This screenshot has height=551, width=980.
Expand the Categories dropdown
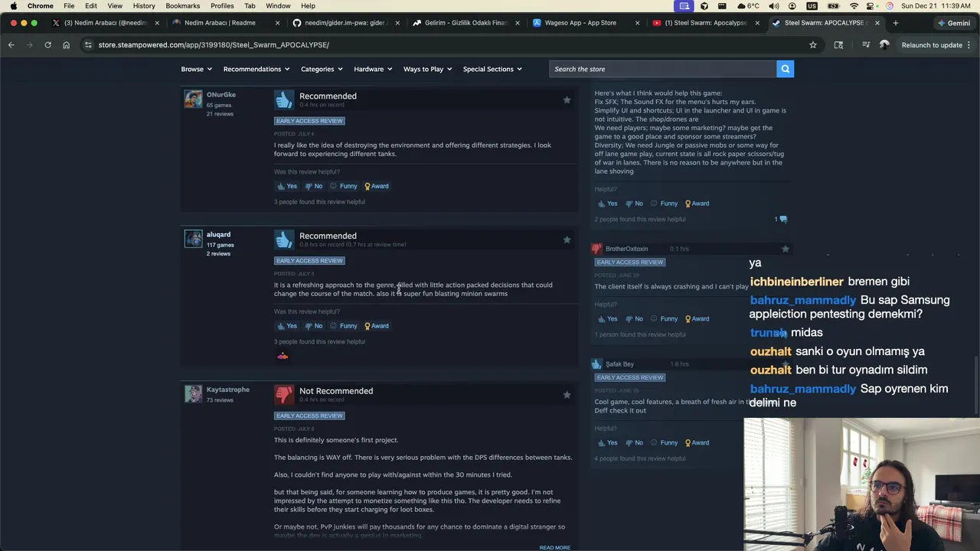coord(322,69)
